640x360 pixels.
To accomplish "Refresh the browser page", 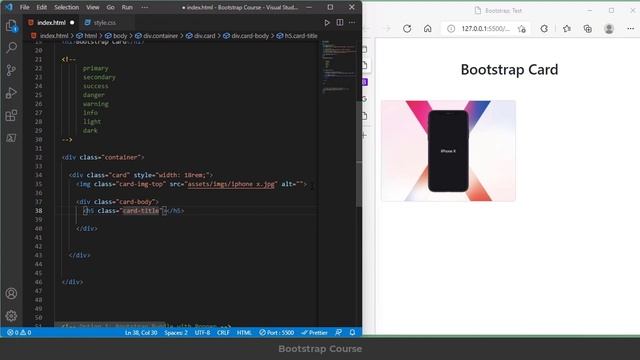I will tap(407, 29).
